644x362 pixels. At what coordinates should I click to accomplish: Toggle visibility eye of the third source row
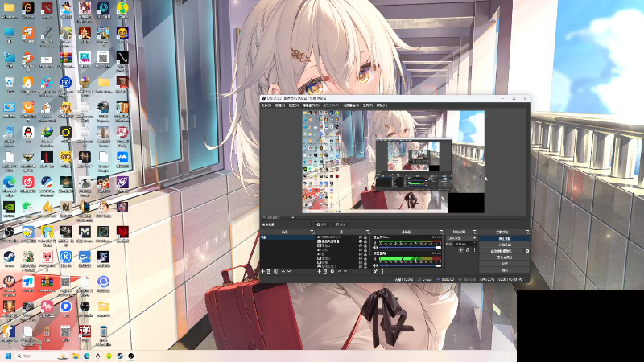tap(360, 245)
